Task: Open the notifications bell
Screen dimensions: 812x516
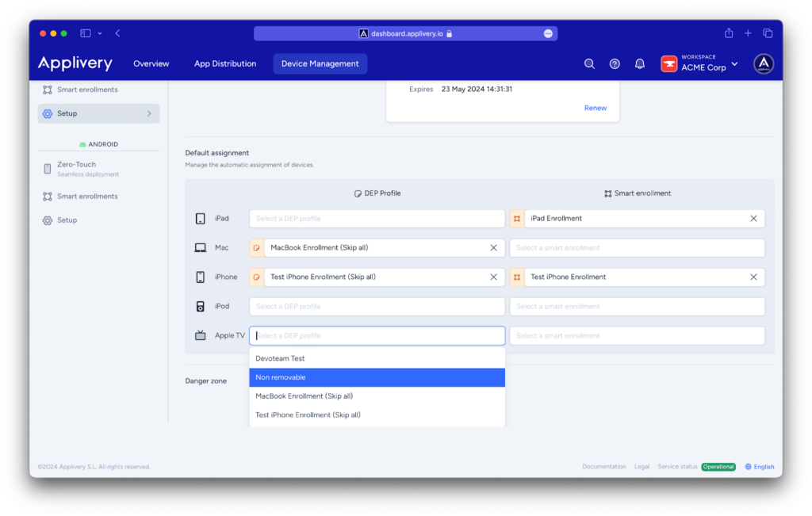Action: pos(640,63)
